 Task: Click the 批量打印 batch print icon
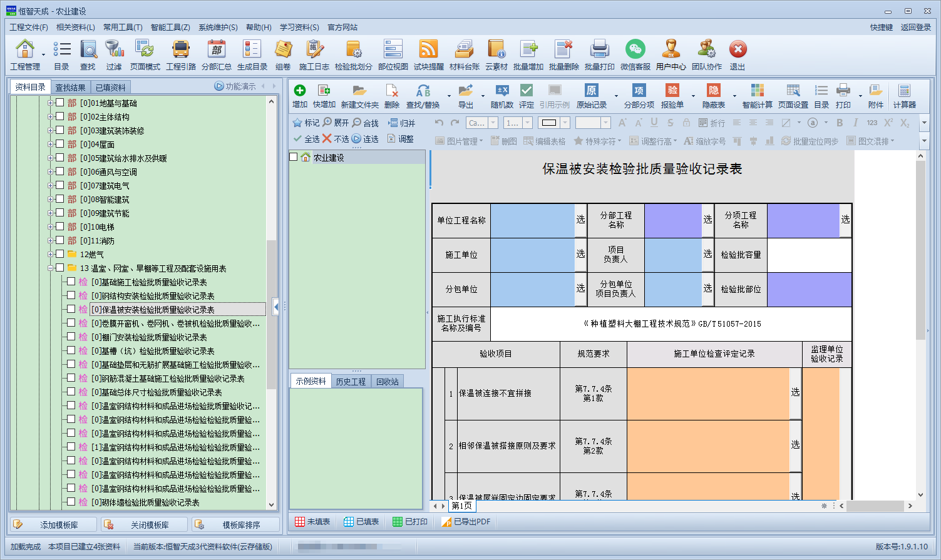click(599, 55)
